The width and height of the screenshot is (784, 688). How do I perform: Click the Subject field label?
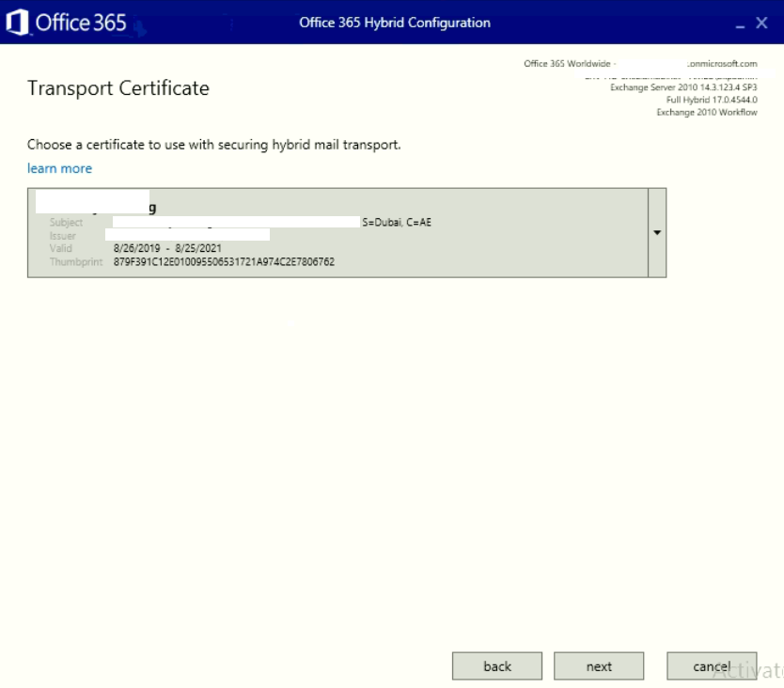click(66, 223)
